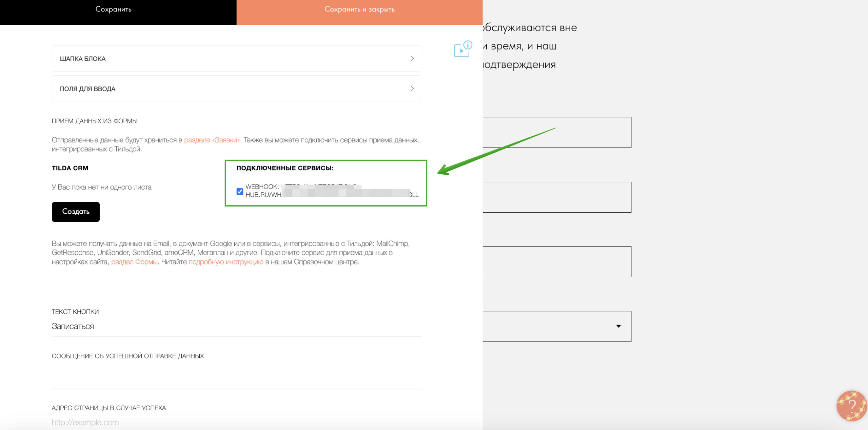Click the ТЕКСТ КНОПКИ field with Записаться

236,326
